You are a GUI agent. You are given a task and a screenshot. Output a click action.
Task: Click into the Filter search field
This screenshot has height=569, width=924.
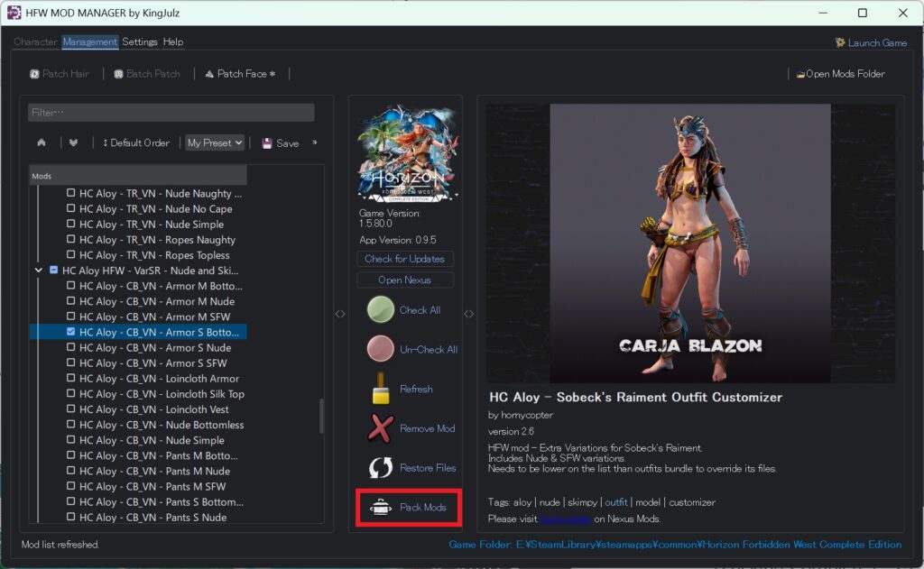point(171,113)
